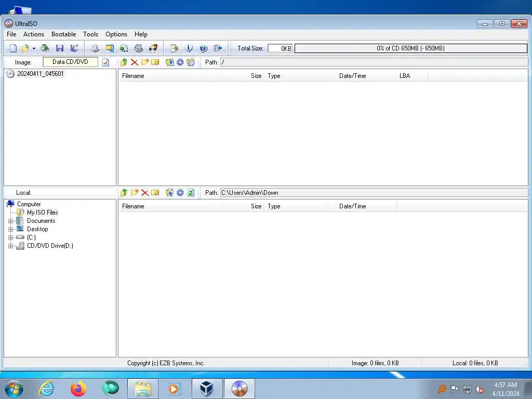Open the Actions menu
532x399 pixels.
coord(34,34)
